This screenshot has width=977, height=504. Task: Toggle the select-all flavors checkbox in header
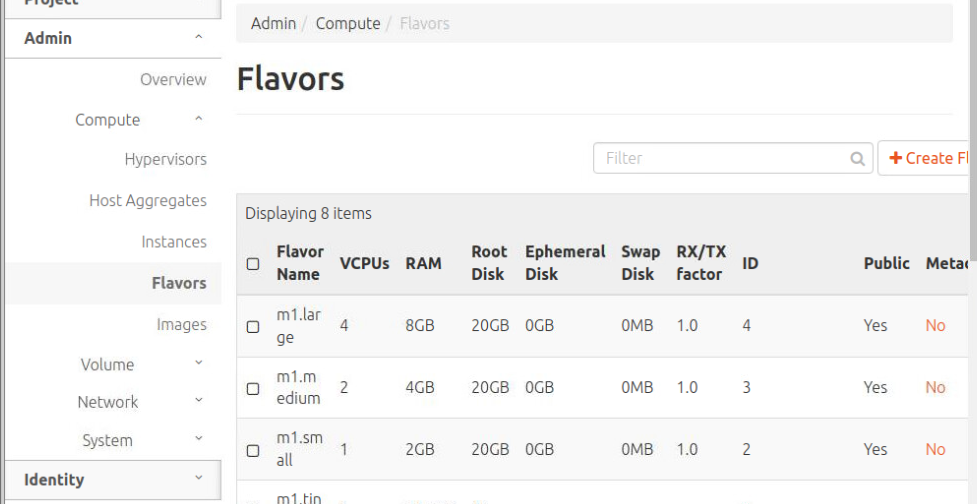coord(253,264)
